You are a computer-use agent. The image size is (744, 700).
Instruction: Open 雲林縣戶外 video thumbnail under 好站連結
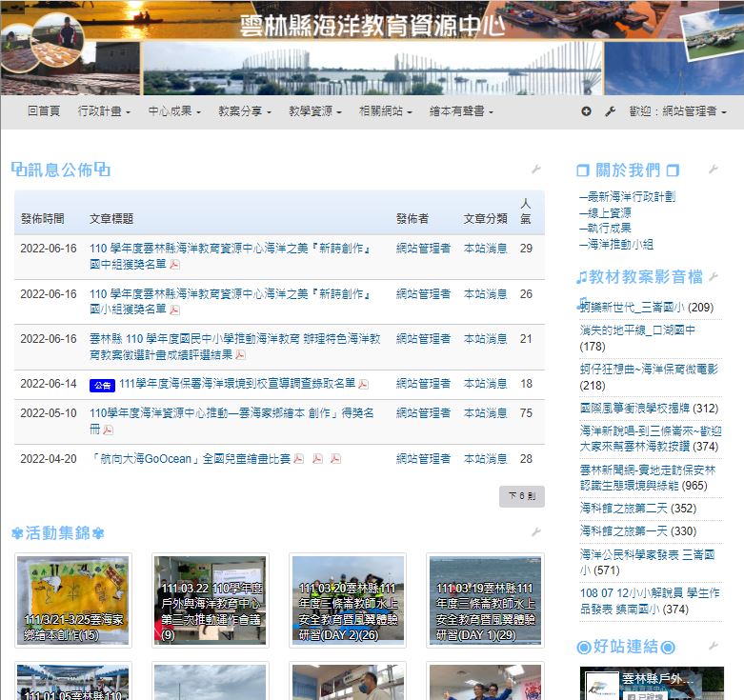(652, 683)
